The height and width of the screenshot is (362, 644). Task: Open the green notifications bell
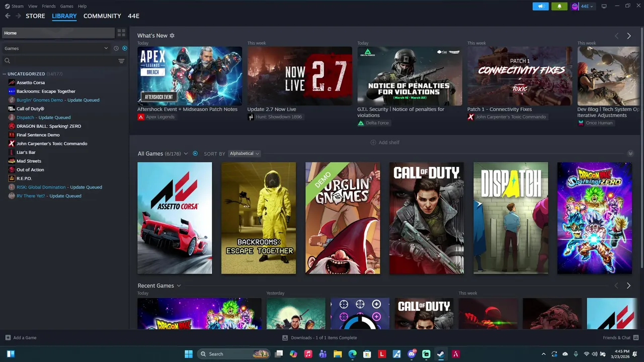[x=559, y=6]
